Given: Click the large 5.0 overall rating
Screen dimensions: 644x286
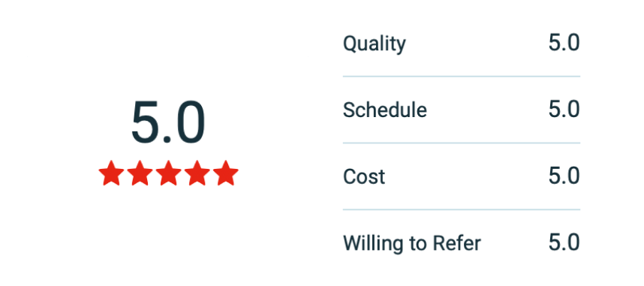Looking at the screenshot, I should click(168, 124).
